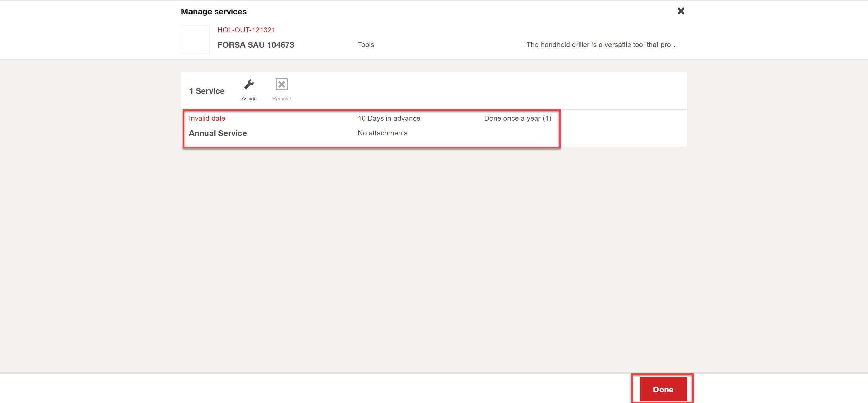
Task: Click the Manage services title
Action: pyautogui.click(x=214, y=12)
